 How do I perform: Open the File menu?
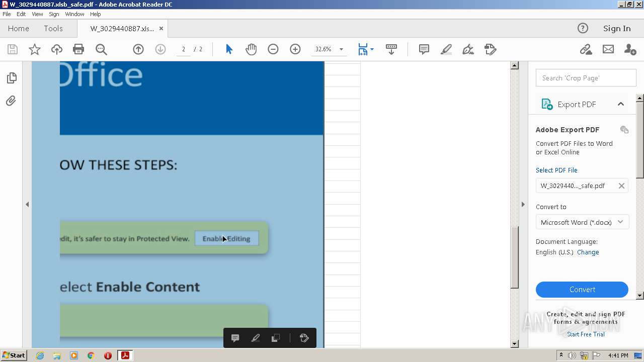[7, 14]
